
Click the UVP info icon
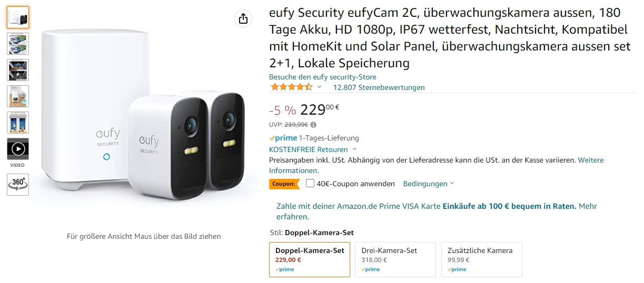click(x=313, y=125)
